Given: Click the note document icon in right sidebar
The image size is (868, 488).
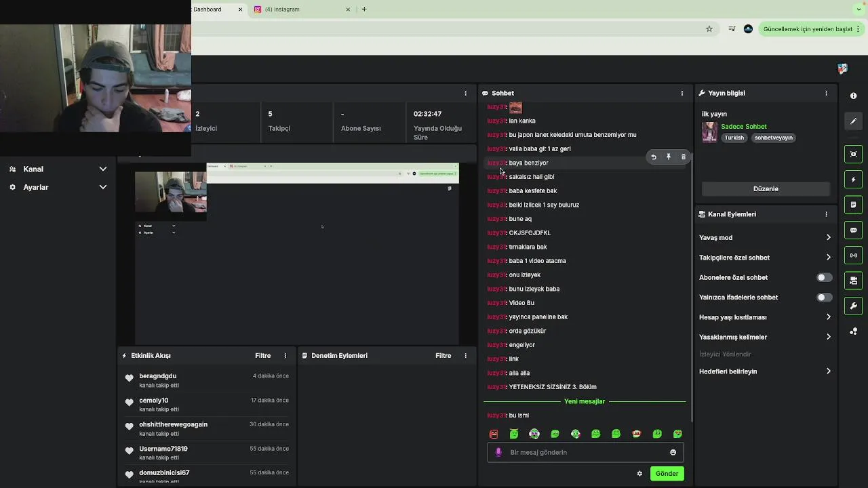Looking at the screenshot, I should [853, 205].
